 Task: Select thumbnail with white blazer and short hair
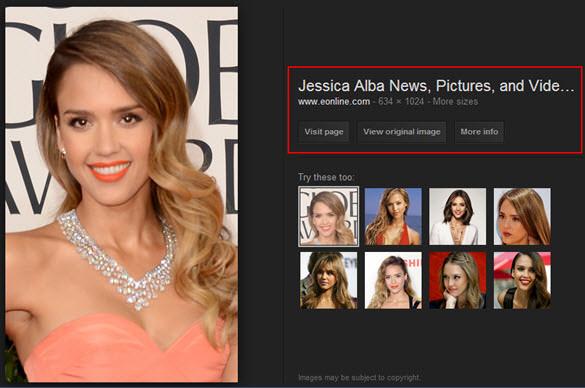click(x=457, y=216)
